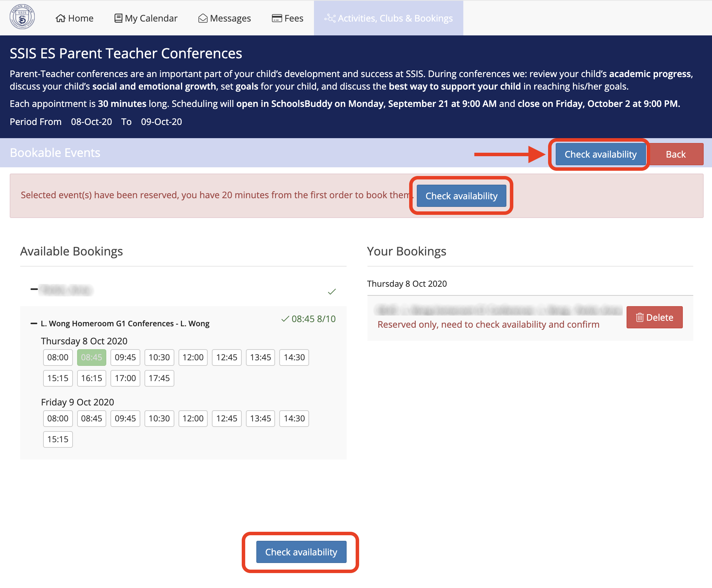Click the Fees card icon
The image size is (712, 588).
276,18
